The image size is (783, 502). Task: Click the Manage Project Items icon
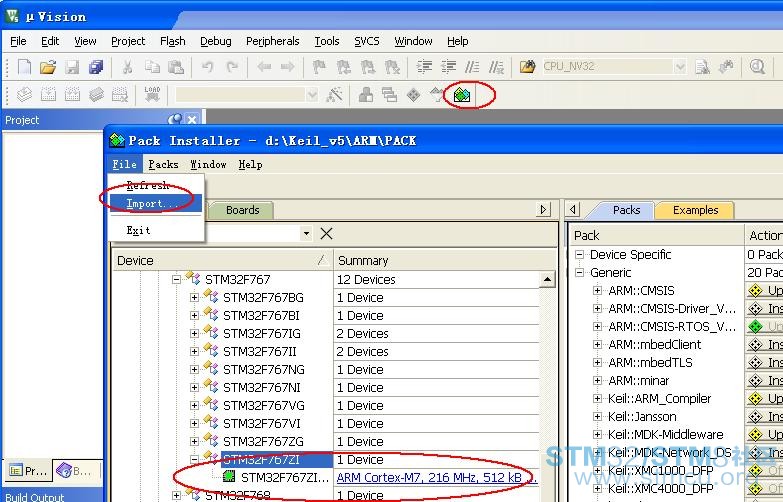pyautogui.click(x=366, y=94)
